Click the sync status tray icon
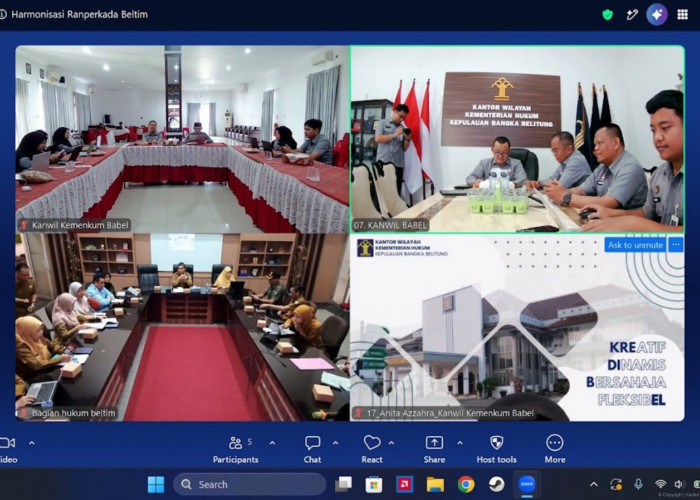 point(616,484)
